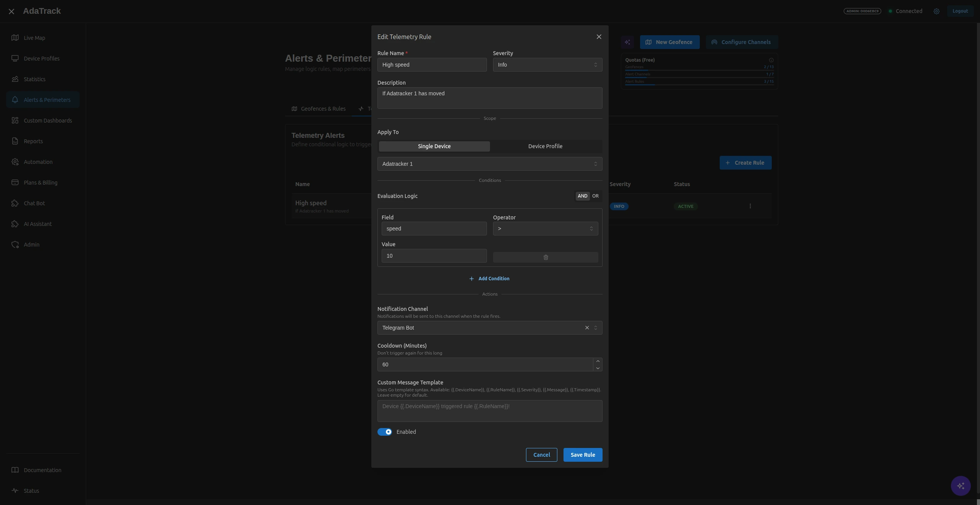Image resolution: width=980 pixels, height=505 pixels.
Task: Open AI Assistant from sidebar
Action: point(42,224)
